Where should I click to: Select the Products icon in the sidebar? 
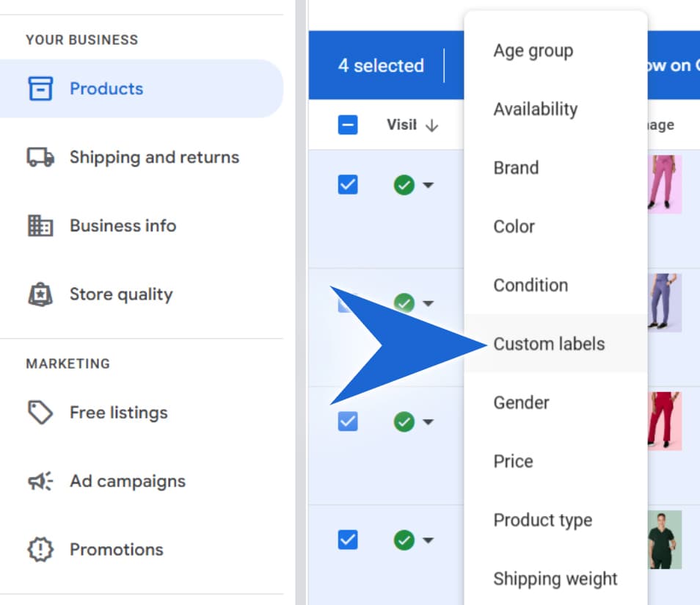(x=43, y=88)
